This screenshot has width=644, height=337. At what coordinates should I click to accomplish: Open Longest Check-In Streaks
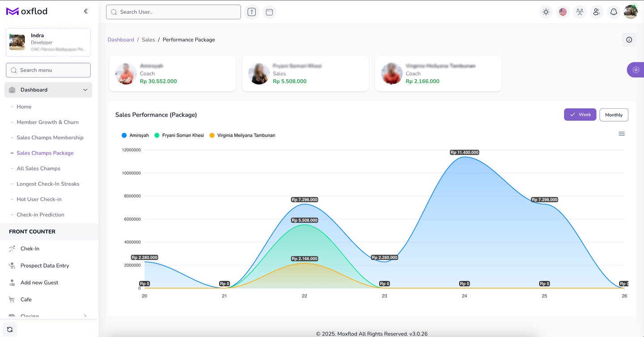[48, 184]
